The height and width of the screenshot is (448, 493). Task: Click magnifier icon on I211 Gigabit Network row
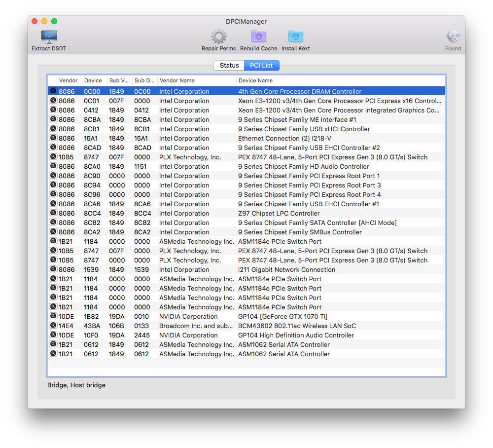tap(53, 269)
